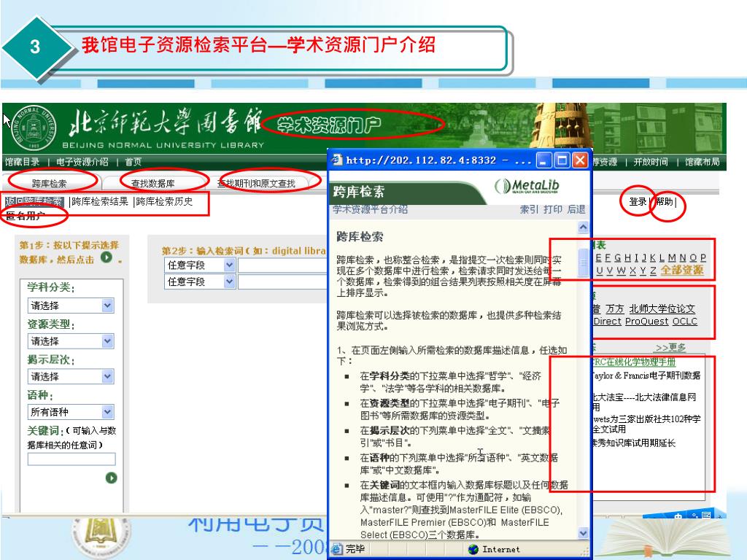747x560 pixels.
Task: Open the 万方 database link
Action: coord(614,308)
